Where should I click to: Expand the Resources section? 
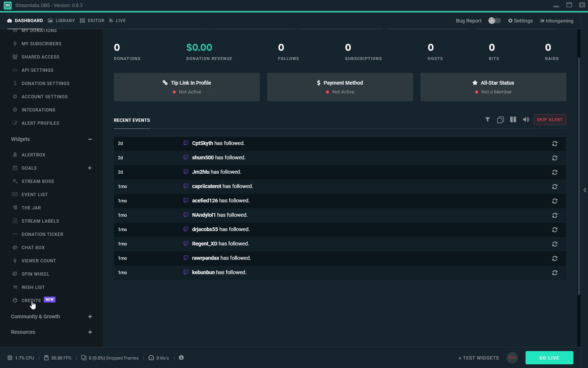[x=90, y=332]
